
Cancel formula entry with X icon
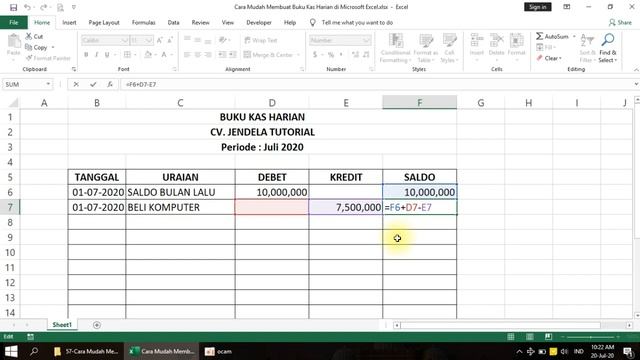[76, 84]
